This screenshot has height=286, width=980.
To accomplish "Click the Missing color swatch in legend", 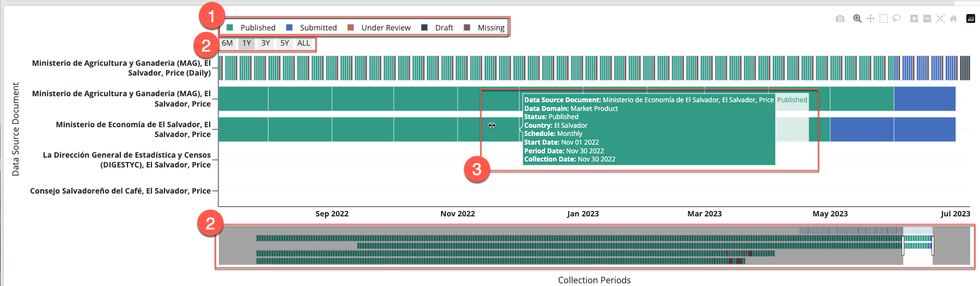I will click(467, 28).
